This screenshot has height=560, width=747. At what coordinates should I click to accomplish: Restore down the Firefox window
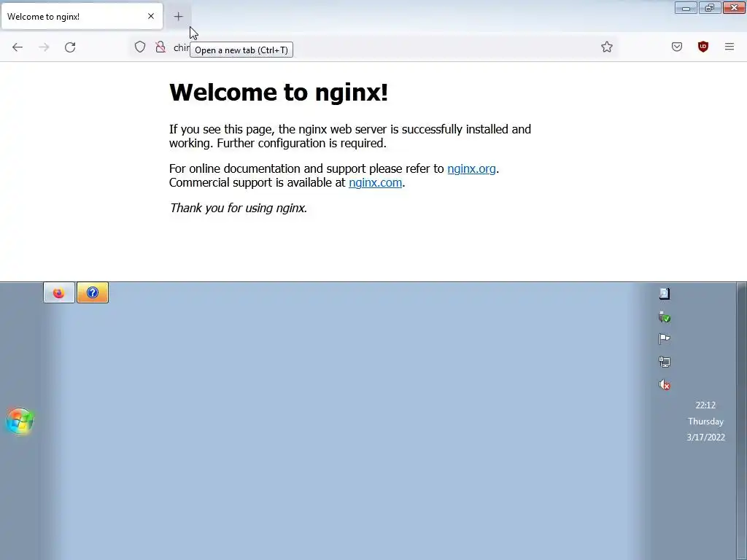[x=710, y=7]
